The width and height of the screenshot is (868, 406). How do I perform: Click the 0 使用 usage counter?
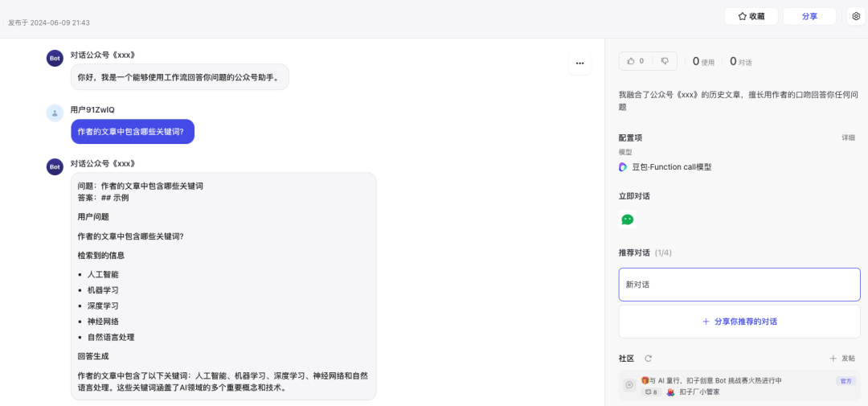click(703, 61)
